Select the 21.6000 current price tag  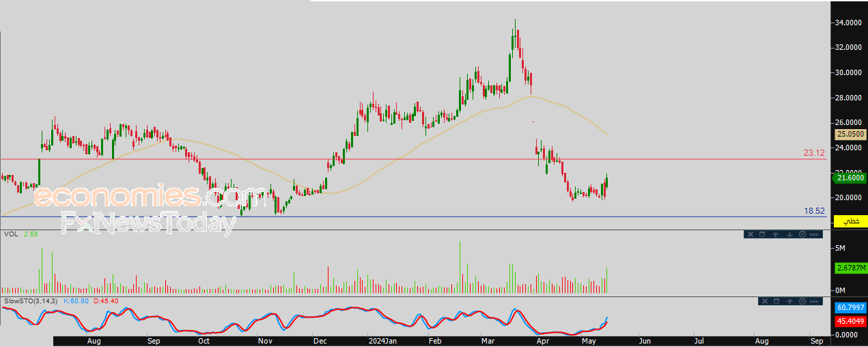click(849, 178)
